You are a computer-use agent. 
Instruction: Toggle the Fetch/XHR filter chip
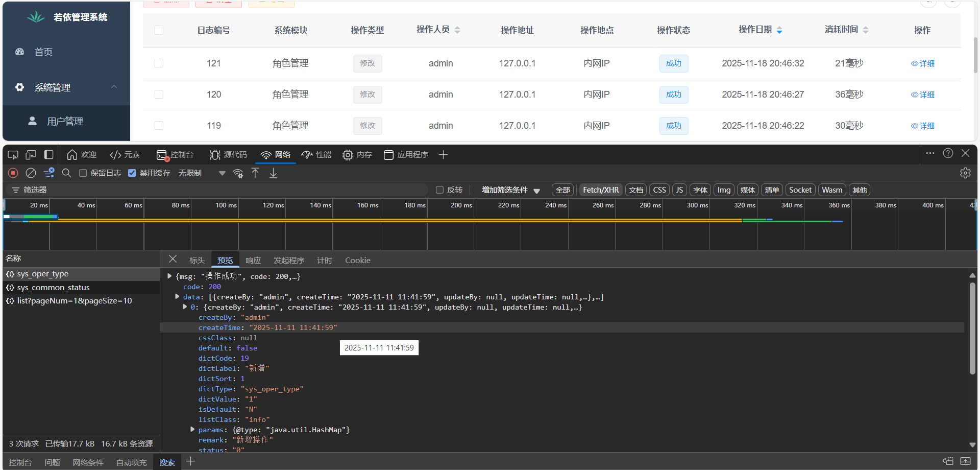[x=601, y=190]
